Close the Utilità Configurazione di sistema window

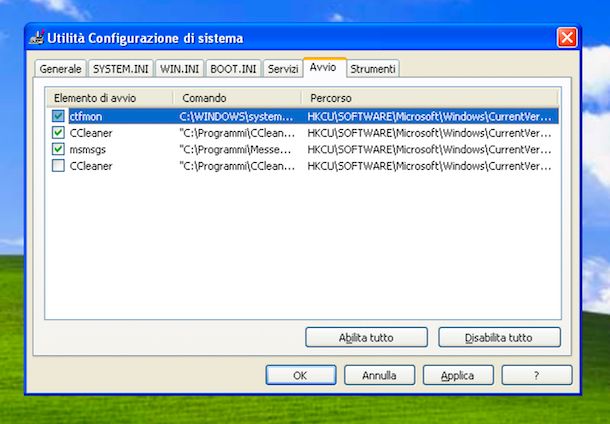567,38
